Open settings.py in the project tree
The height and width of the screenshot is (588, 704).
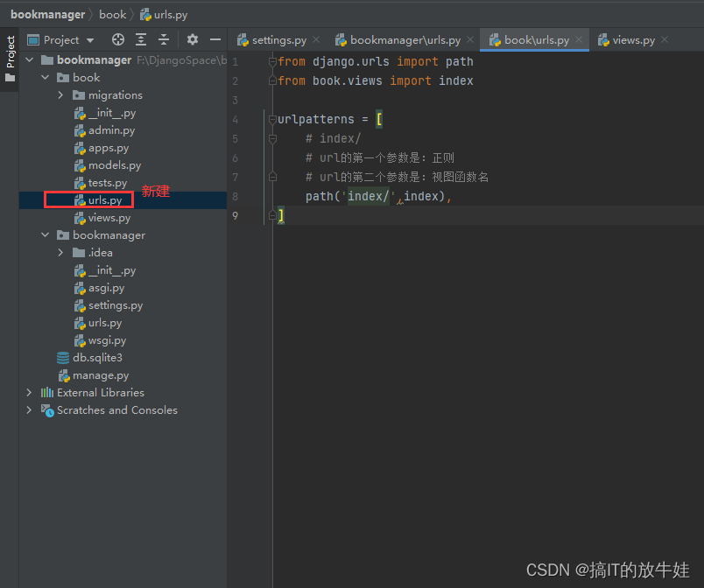click(116, 305)
